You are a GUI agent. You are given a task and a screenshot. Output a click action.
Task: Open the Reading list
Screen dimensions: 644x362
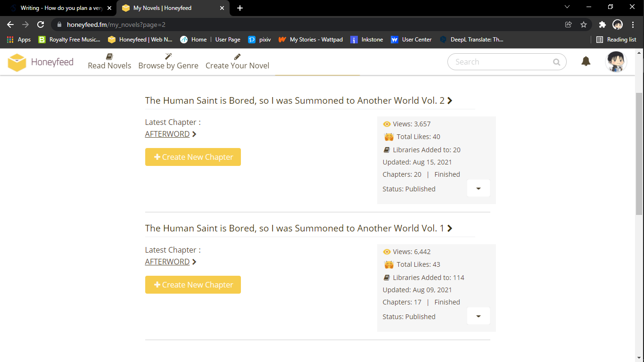click(616, 40)
